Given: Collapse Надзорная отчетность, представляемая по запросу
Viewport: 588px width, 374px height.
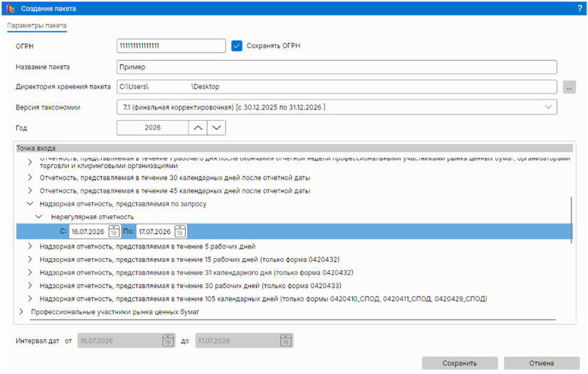Looking at the screenshot, I should tap(30, 203).
